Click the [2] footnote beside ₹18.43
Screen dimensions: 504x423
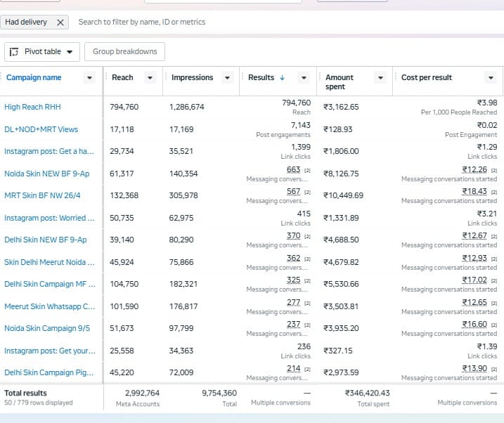494,193
